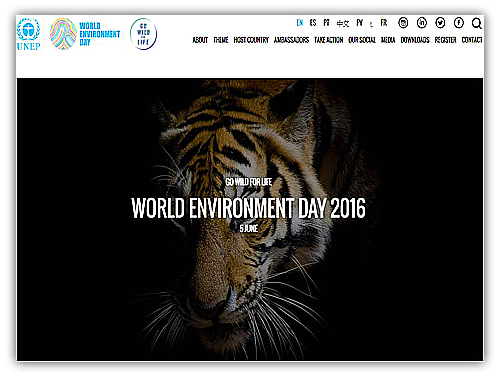This screenshot has height=378, width=500.
Task: Click the Contact link
Action: [472, 40]
